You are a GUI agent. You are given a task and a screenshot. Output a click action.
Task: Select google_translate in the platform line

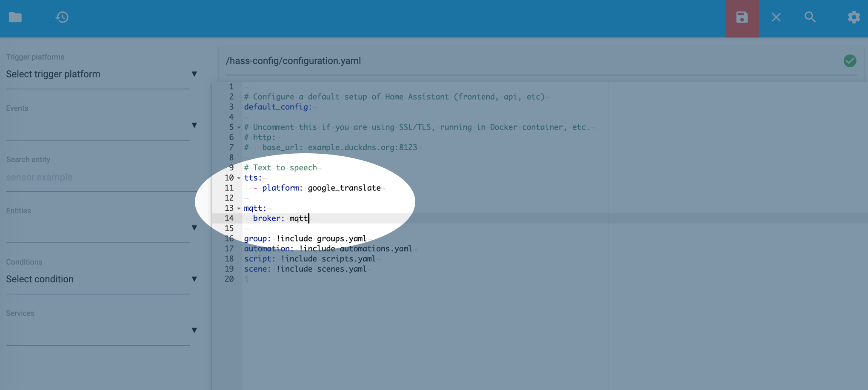344,188
